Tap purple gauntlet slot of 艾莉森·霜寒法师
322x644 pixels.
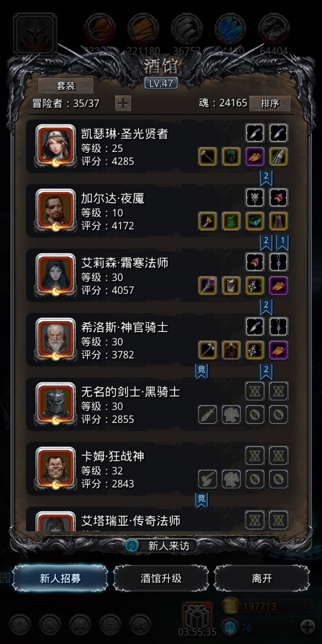(x=279, y=285)
